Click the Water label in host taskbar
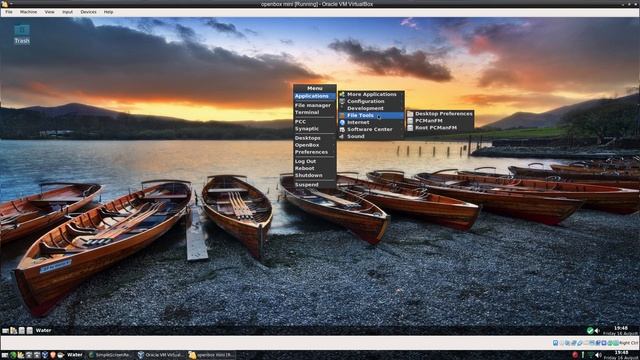 [75, 355]
